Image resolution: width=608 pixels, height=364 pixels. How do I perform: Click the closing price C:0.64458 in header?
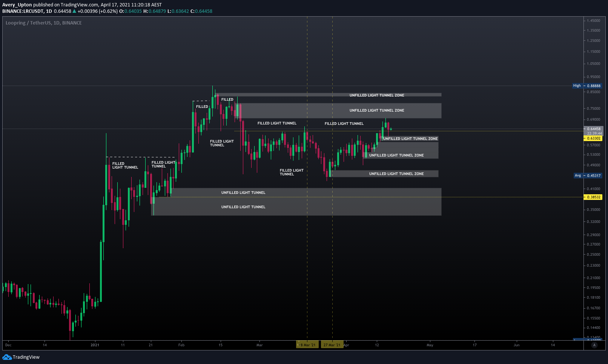(201, 11)
